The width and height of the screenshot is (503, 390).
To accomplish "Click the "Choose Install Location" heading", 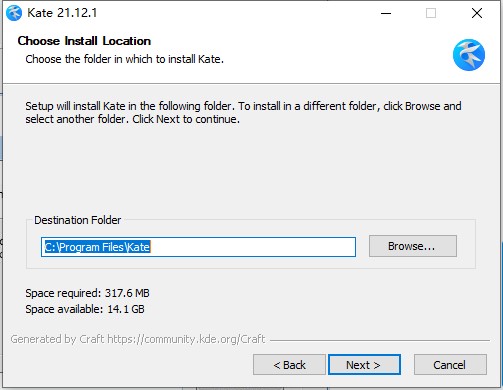I will click(x=84, y=41).
